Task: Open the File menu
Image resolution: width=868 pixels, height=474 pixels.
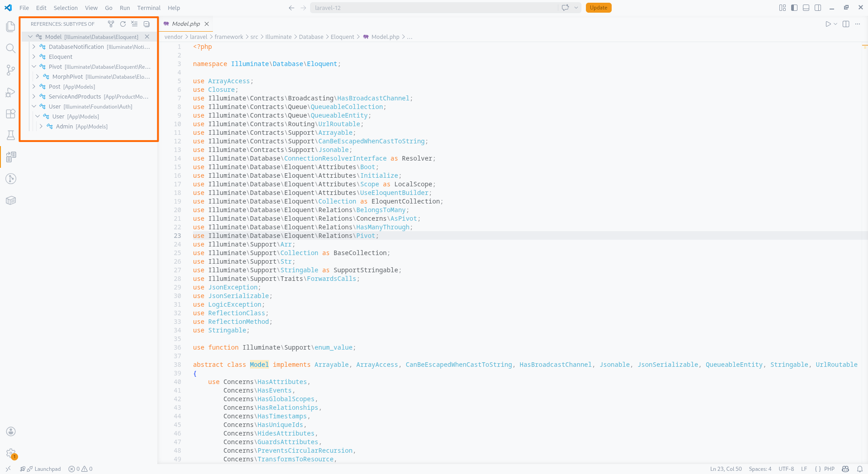Action: click(24, 8)
